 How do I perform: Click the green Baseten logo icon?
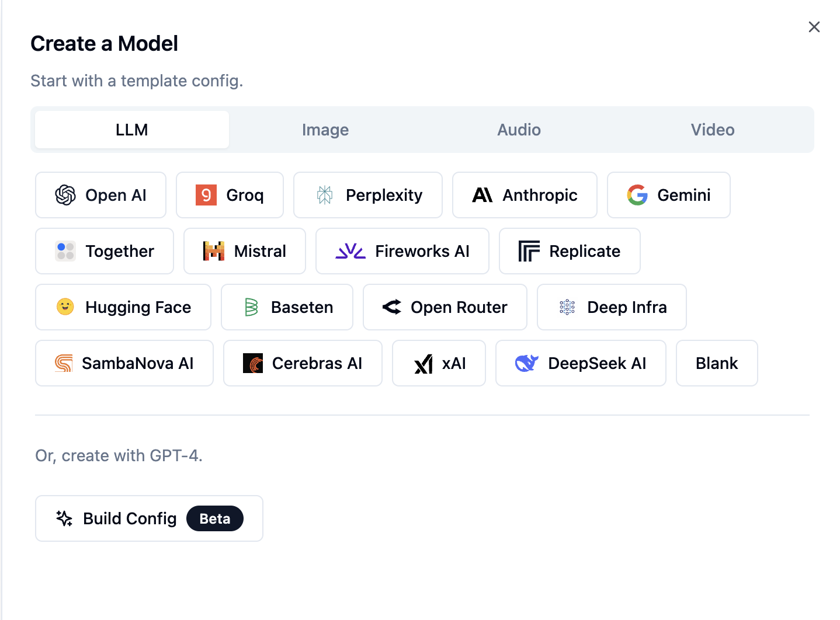coord(251,307)
